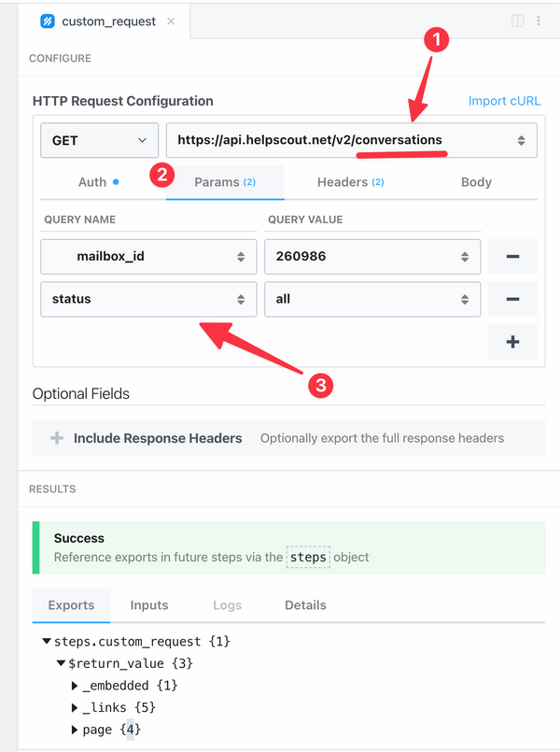Toggle the split panel layout icon
This screenshot has width=560, height=752.
tap(517, 21)
